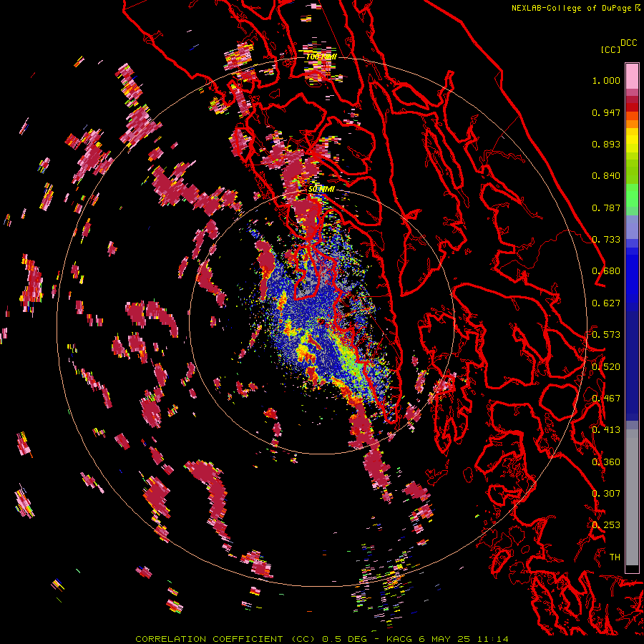The width and height of the screenshot is (644, 644).
Task: Select the 0.787 scale value
Action: (x=606, y=208)
